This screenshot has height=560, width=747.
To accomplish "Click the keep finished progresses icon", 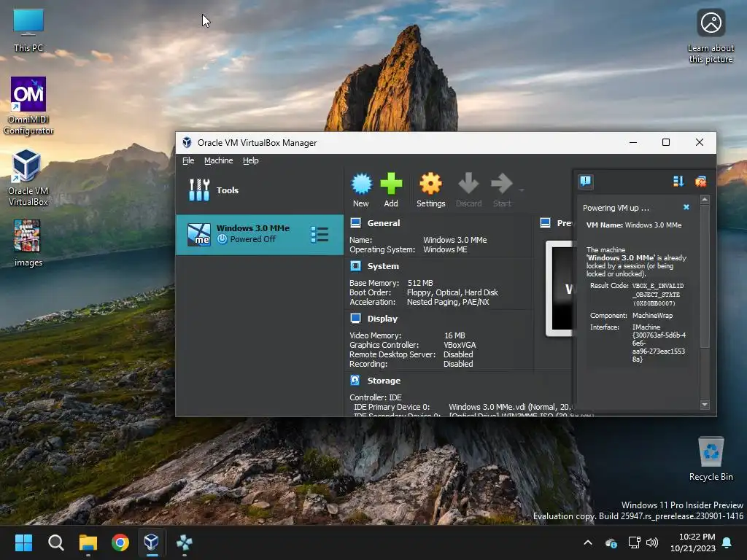I will (x=678, y=181).
